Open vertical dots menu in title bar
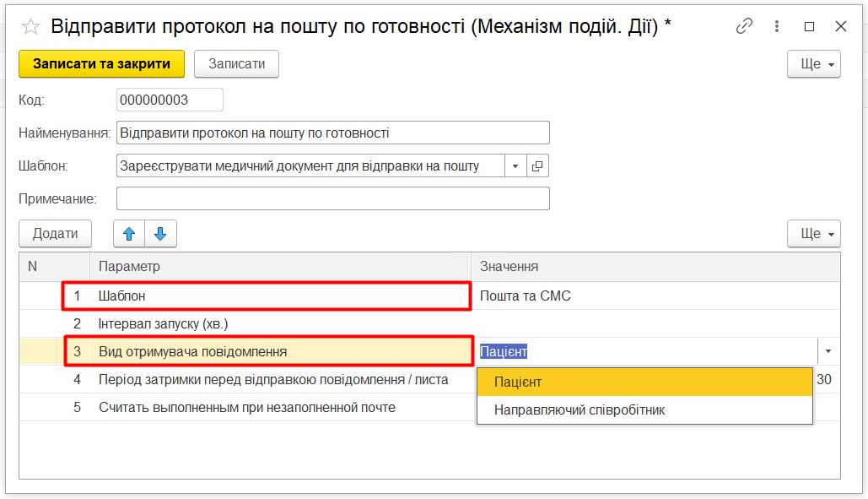The width and height of the screenshot is (868, 499). click(778, 26)
